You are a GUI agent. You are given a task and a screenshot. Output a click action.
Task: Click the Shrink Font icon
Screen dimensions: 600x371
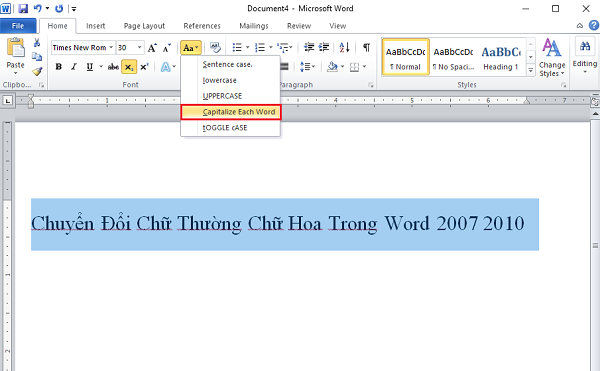[x=166, y=48]
